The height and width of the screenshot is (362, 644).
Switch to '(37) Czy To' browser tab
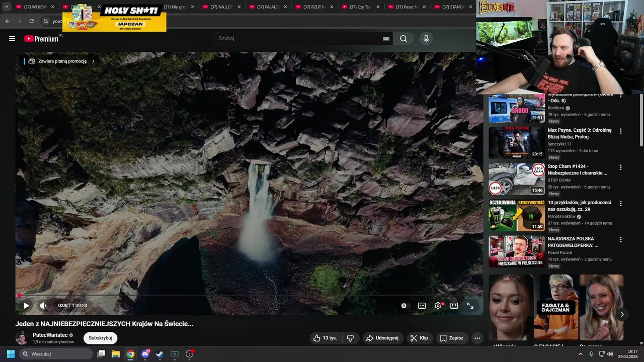click(361, 7)
